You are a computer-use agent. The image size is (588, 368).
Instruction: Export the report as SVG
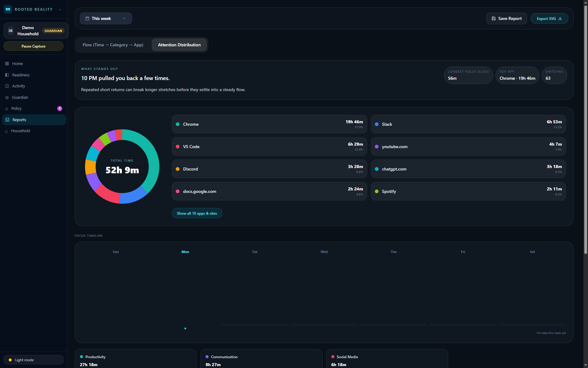(x=549, y=18)
